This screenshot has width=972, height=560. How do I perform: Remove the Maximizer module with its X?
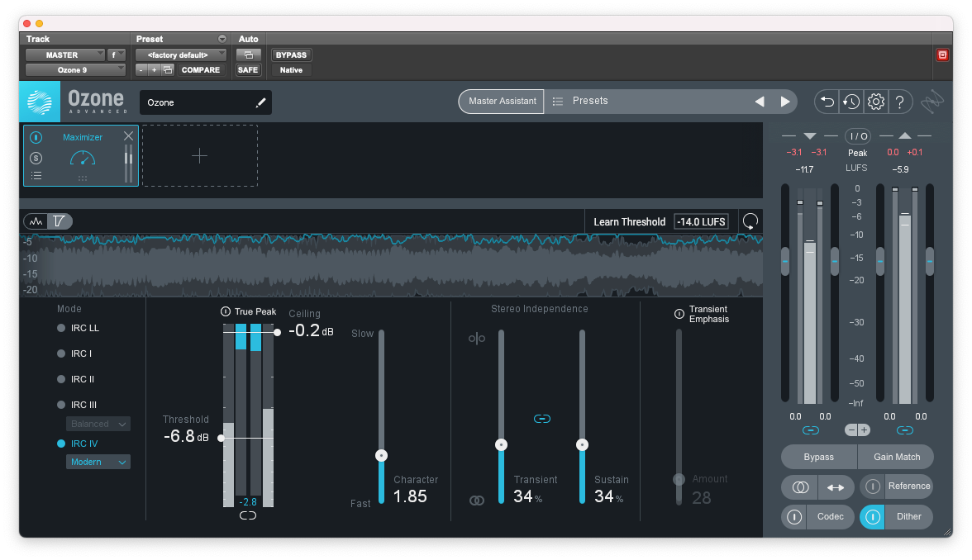(128, 135)
